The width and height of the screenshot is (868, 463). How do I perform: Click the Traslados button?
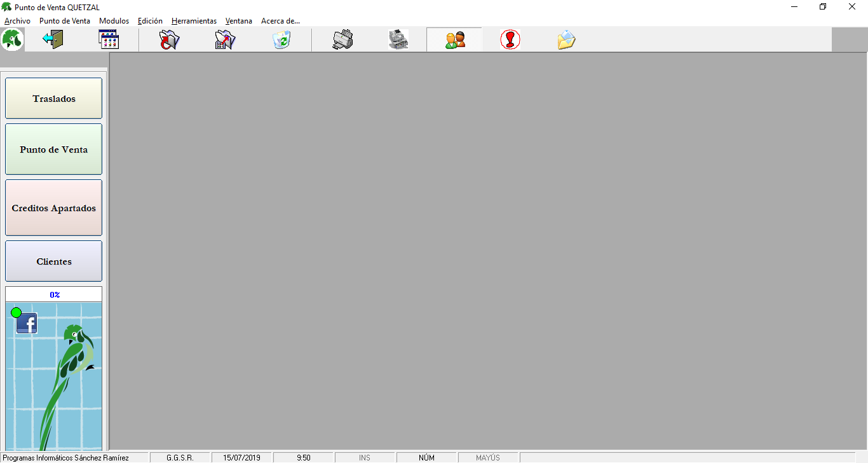(54, 99)
